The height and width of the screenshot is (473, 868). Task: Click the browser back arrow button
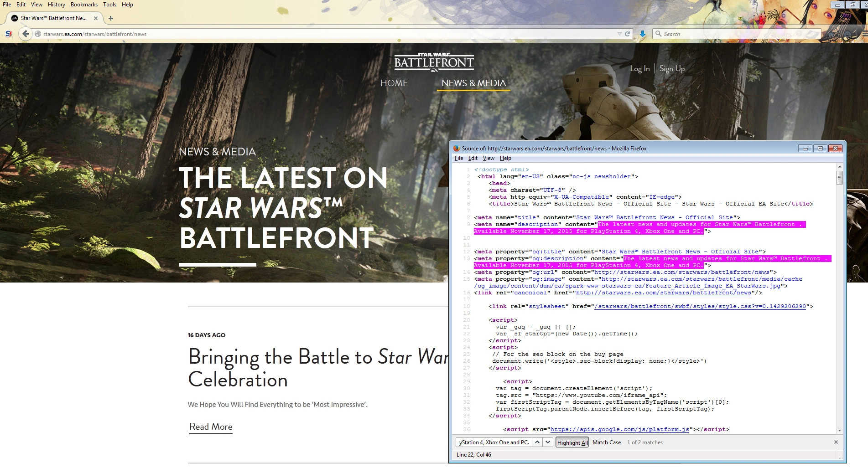[x=26, y=34]
